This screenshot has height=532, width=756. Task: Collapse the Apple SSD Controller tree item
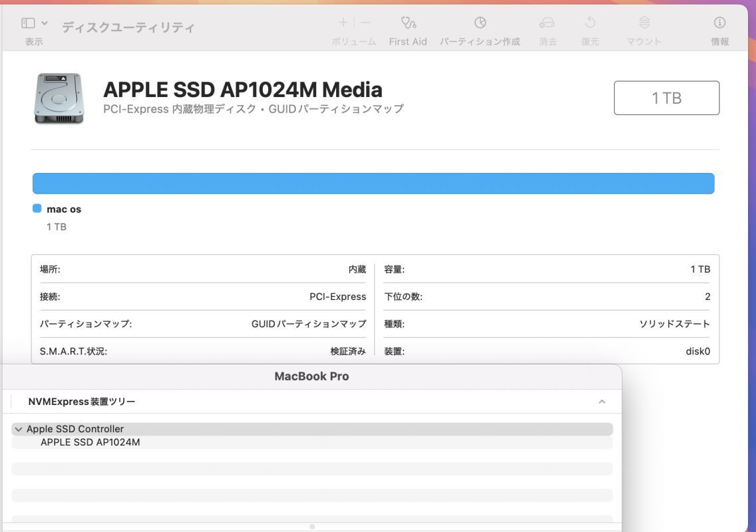pyautogui.click(x=18, y=428)
